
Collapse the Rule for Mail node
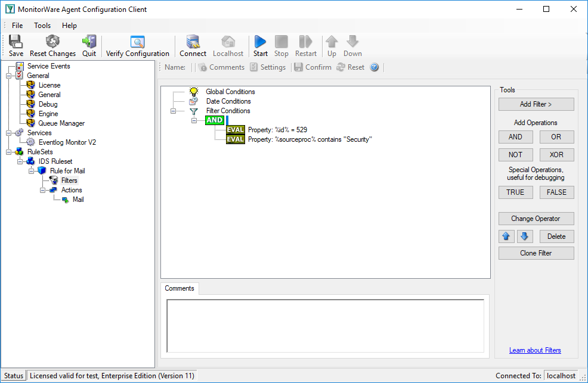(x=31, y=171)
